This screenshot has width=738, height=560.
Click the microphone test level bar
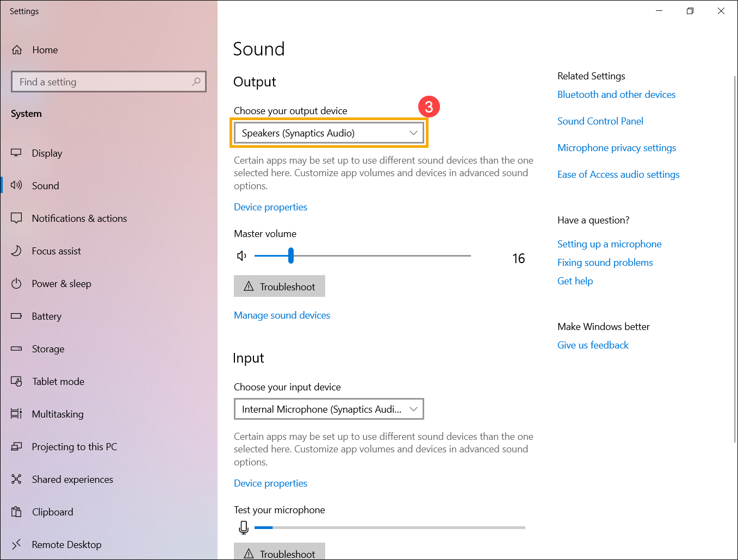390,527
